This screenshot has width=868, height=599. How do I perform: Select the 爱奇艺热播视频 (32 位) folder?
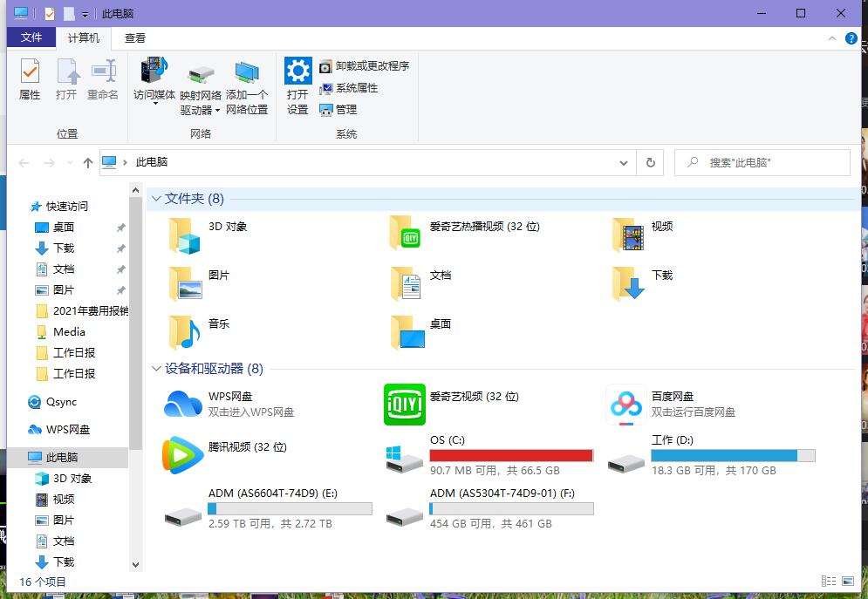[465, 233]
